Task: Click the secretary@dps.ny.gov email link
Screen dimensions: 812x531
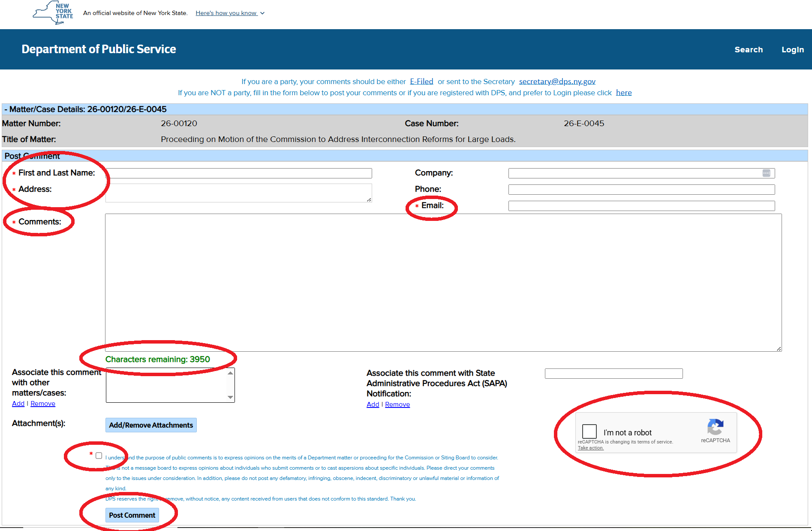Action: [557, 81]
